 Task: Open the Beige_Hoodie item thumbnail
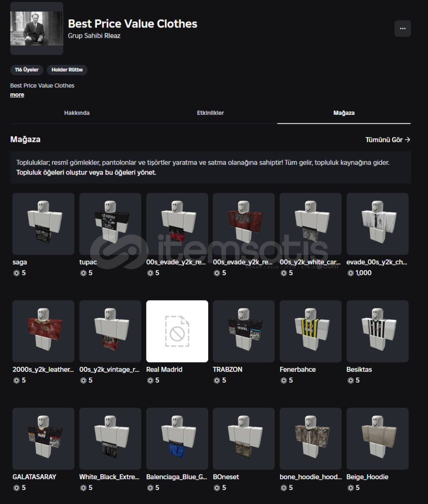(378, 439)
